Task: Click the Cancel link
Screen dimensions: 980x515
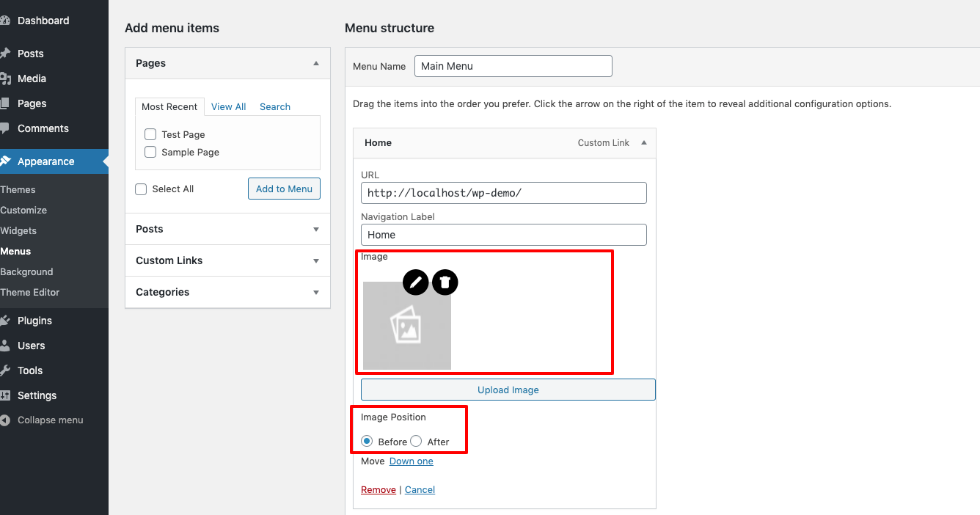Action: coord(420,489)
